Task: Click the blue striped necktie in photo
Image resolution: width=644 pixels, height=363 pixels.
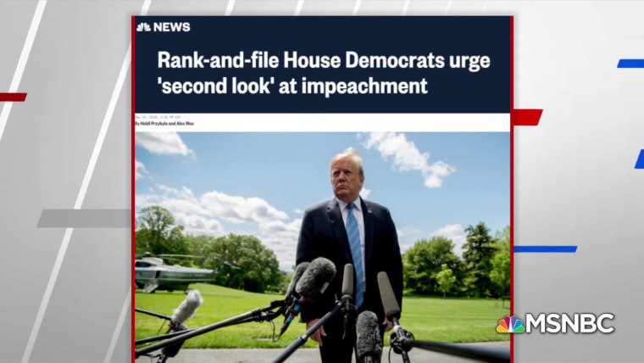Action: tap(355, 254)
